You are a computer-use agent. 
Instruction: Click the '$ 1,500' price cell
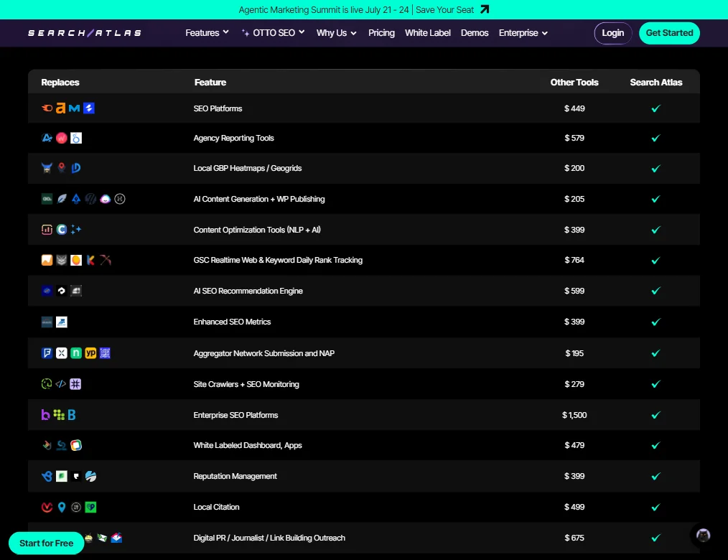coord(574,415)
